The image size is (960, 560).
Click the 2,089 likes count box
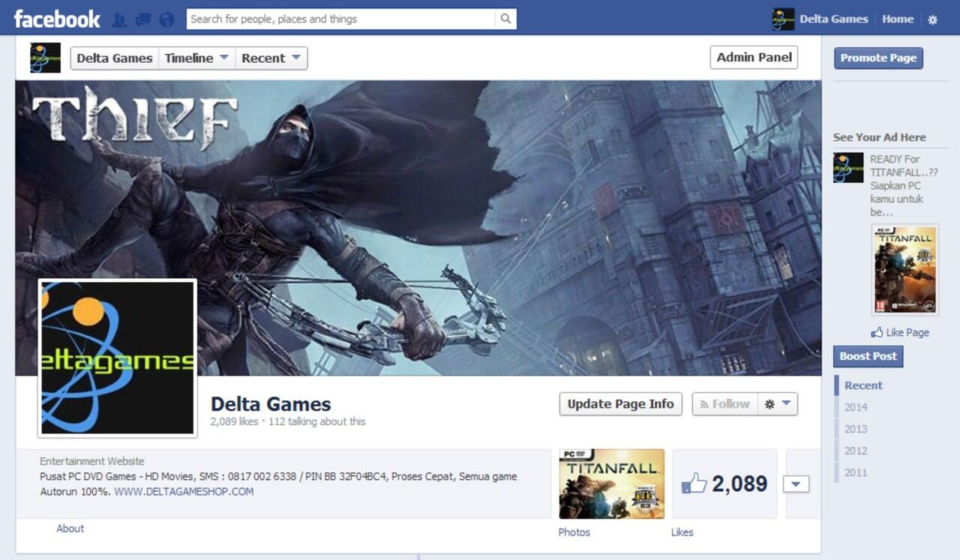pyautogui.click(x=724, y=484)
